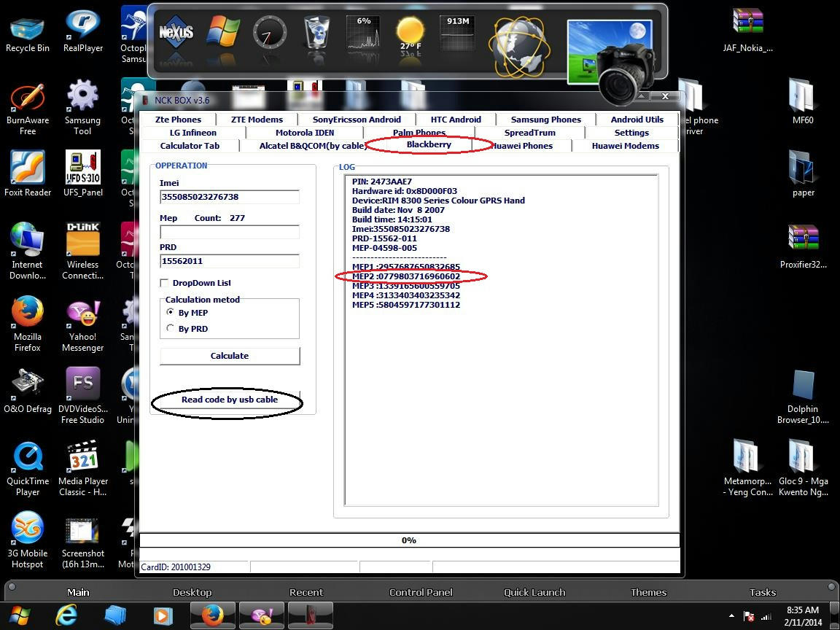The image size is (840, 630).
Task: Open Media Player Classic shortcut
Action: [82, 467]
